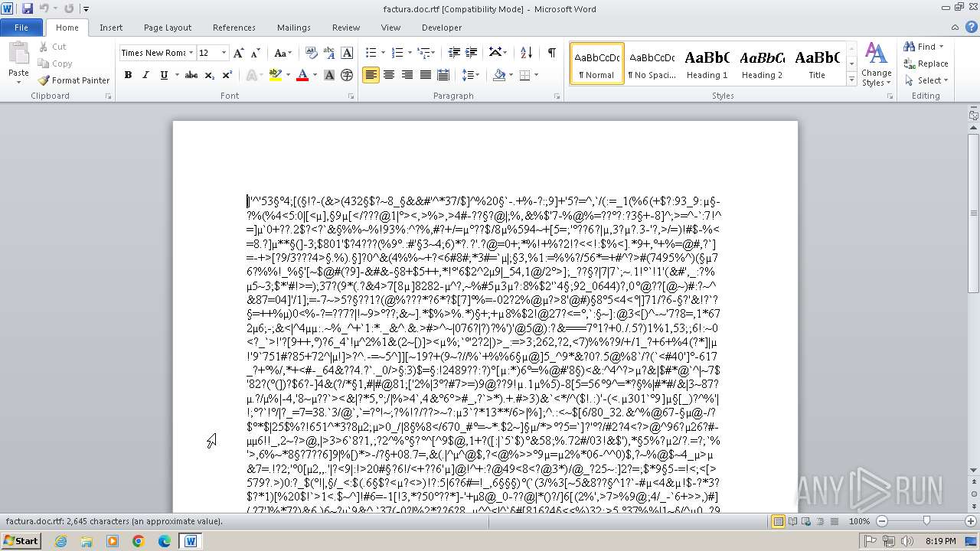Click Increase Indent icon

coord(472,53)
